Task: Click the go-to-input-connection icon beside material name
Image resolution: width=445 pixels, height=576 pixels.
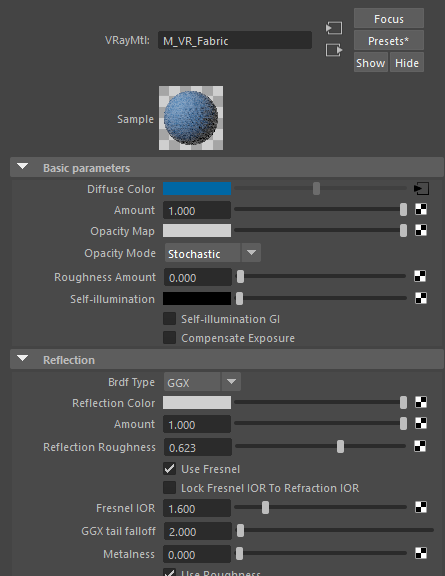Action: 334,28
